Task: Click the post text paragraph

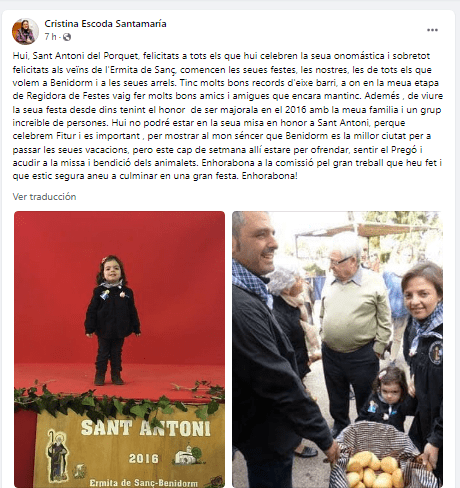Action: click(228, 116)
